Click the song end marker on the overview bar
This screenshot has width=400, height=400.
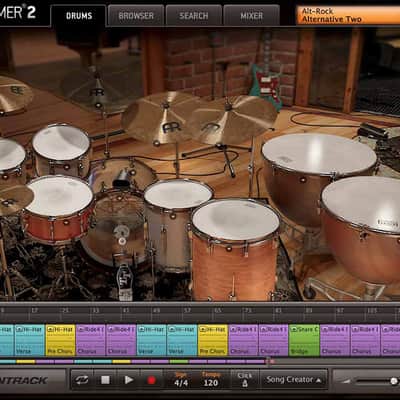tap(270, 361)
